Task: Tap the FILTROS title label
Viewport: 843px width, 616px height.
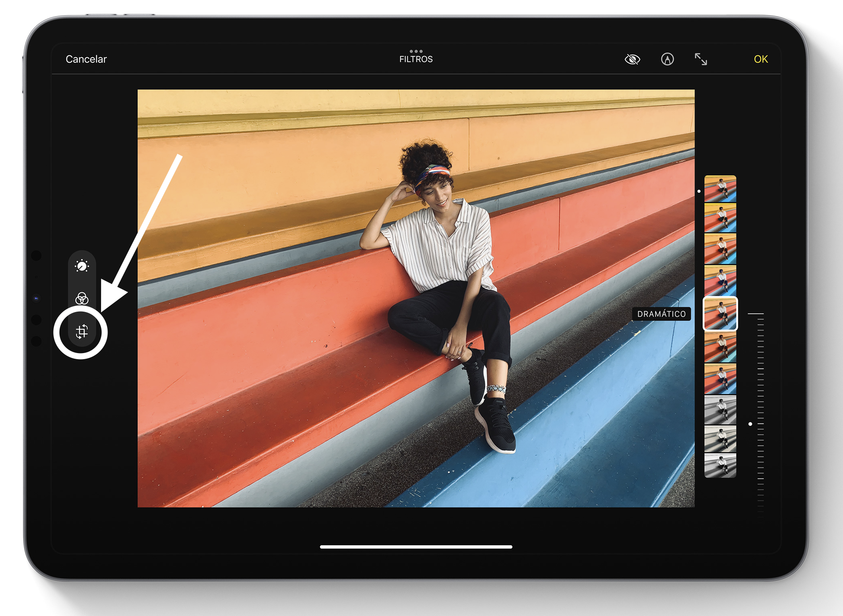Action: click(416, 60)
